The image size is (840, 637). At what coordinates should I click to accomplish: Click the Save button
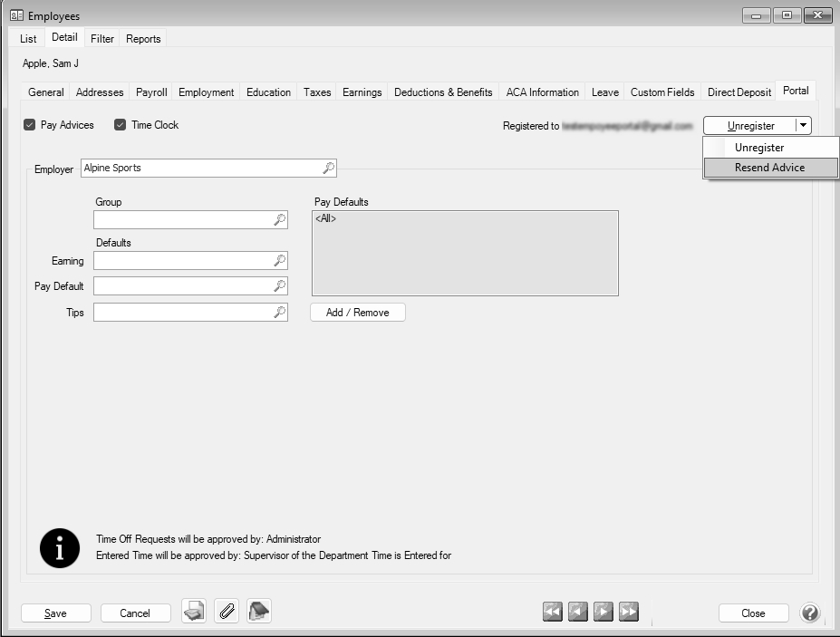55,613
